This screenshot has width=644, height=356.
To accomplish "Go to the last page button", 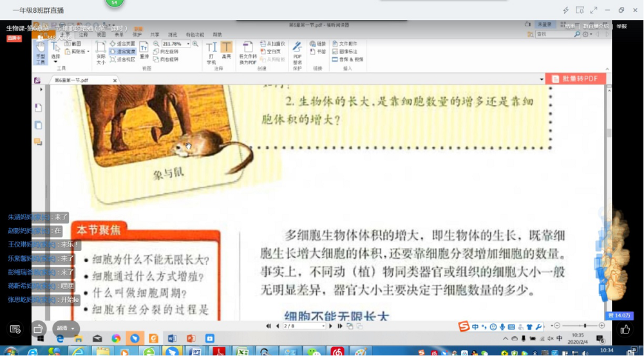I will (x=340, y=326).
